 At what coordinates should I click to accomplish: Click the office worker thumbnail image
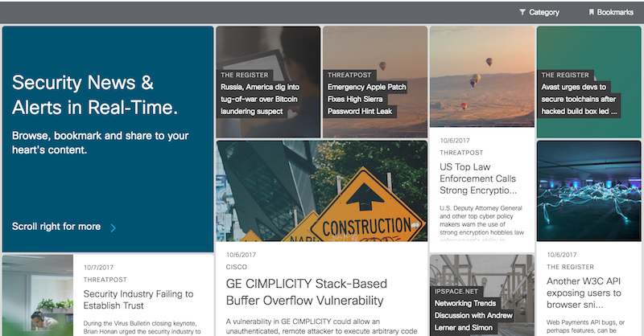coord(38,295)
